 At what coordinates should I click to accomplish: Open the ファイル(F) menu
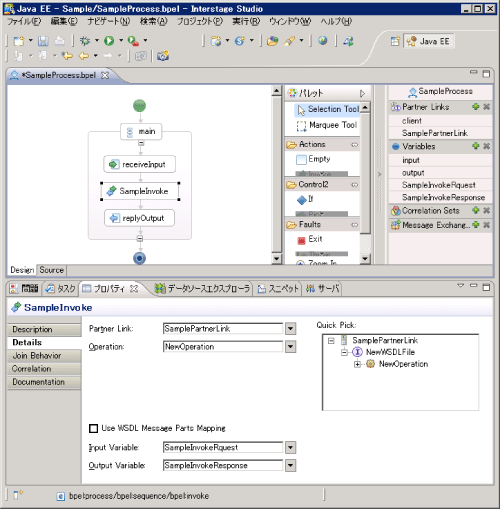24,21
